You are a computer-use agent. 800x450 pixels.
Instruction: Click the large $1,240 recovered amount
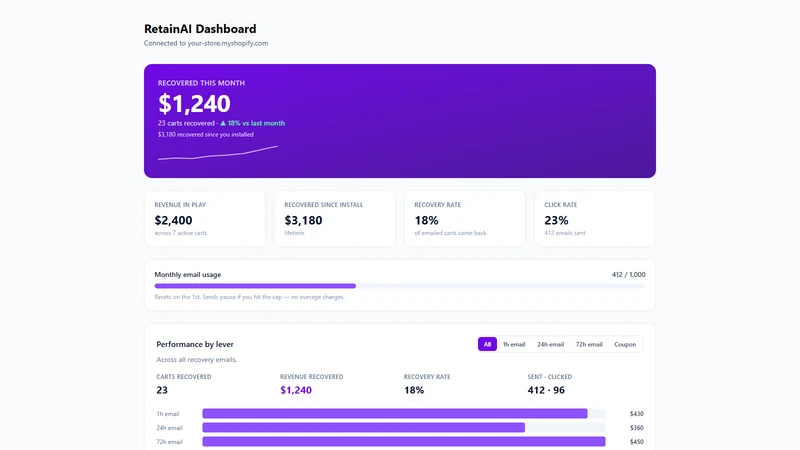click(194, 104)
